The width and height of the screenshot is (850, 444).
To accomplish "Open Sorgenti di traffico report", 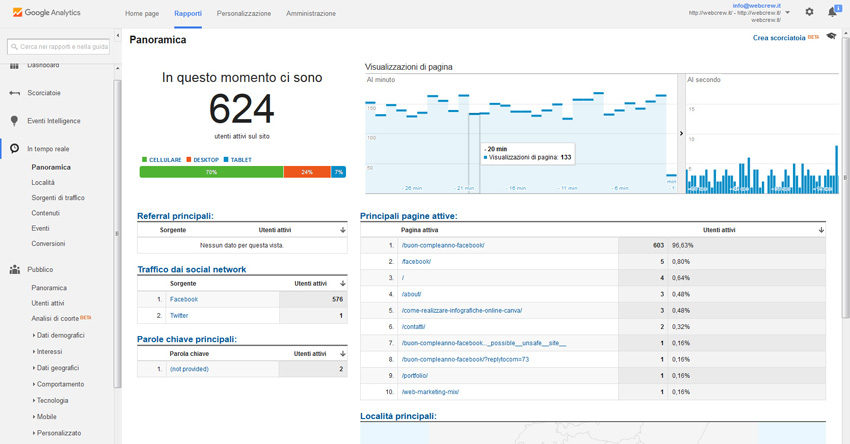I will pyautogui.click(x=58, y=198).
